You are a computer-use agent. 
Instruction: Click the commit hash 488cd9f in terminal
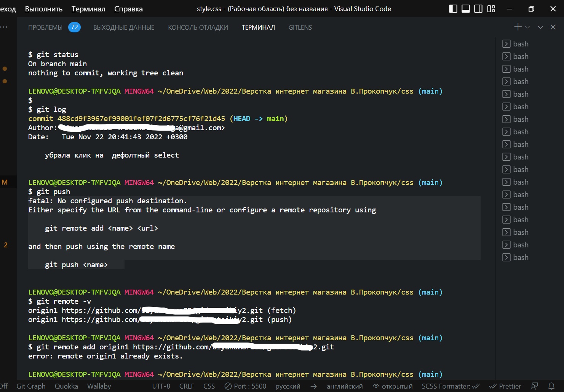141,119
